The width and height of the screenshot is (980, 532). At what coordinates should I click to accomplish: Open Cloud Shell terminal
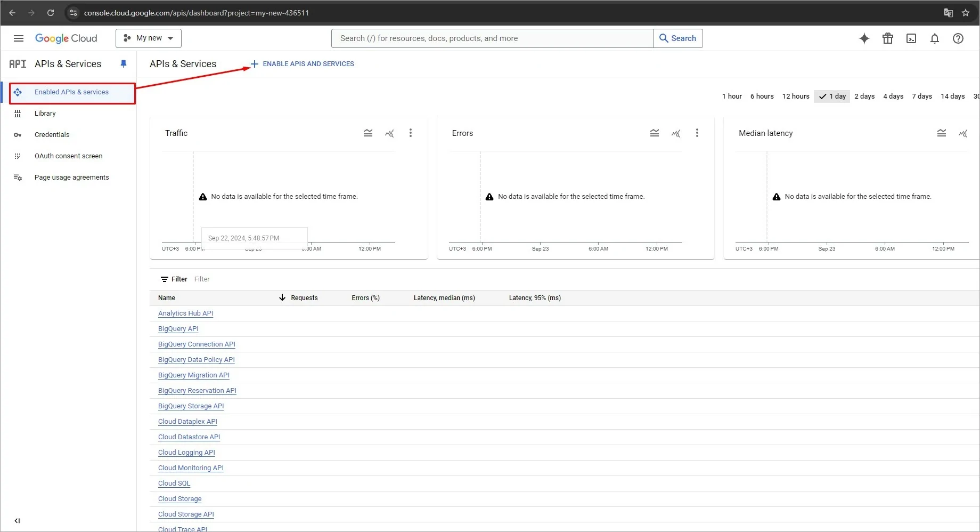pos(911,38)
